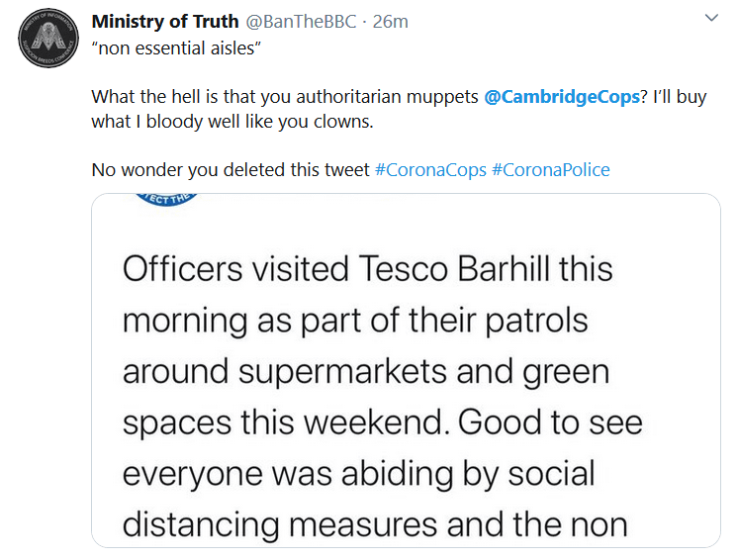Click the "authoritarian muppets" tweet sentence
Screen dimensions: 738x560
(285, 97)
